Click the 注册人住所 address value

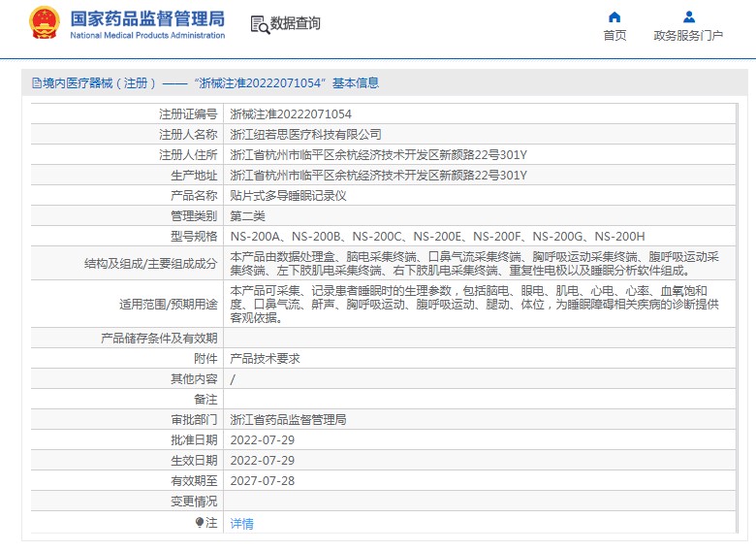[x=378, y=155]
